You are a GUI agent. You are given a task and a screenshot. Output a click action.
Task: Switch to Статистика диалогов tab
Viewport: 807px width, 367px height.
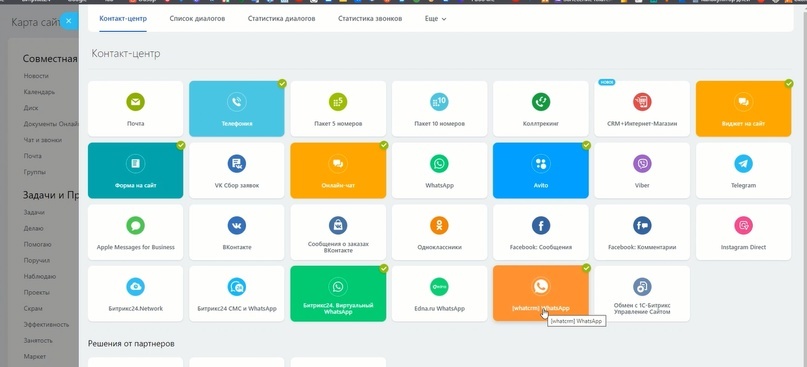point(282,19)
